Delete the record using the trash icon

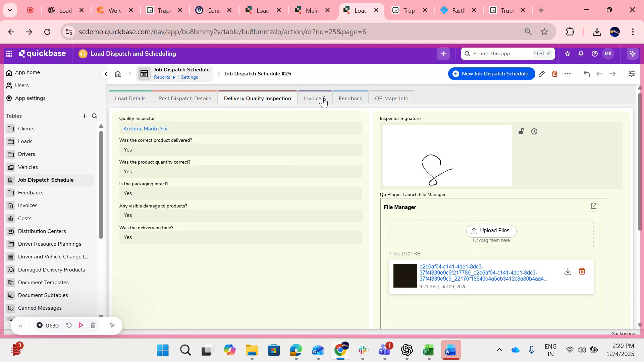tap(555, 74)
